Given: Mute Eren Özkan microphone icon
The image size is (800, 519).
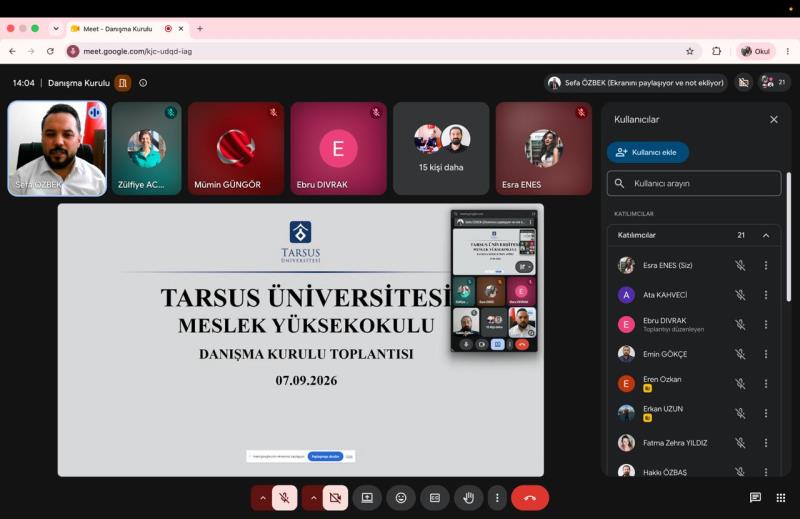Looking at the screenshot, I should pos(740,384).
